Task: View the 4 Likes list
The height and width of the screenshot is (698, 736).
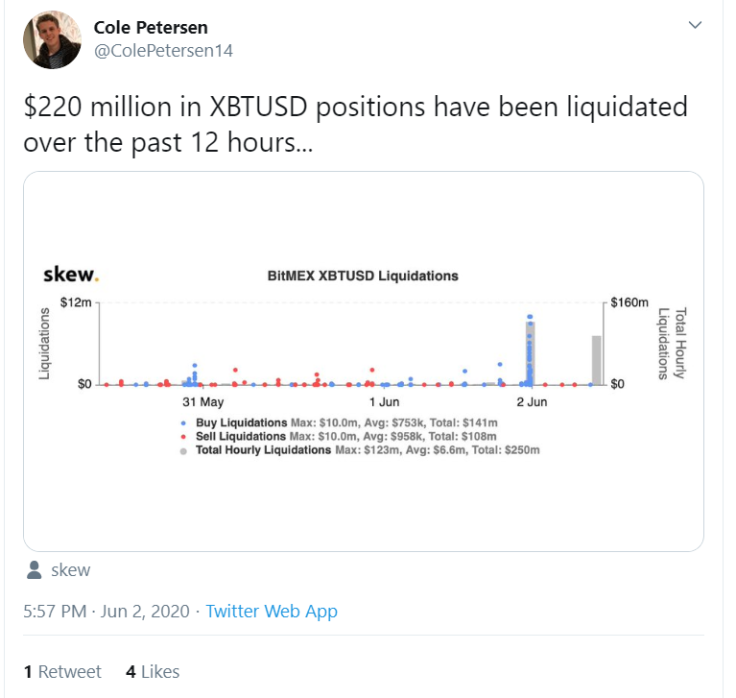Action: 153,672
